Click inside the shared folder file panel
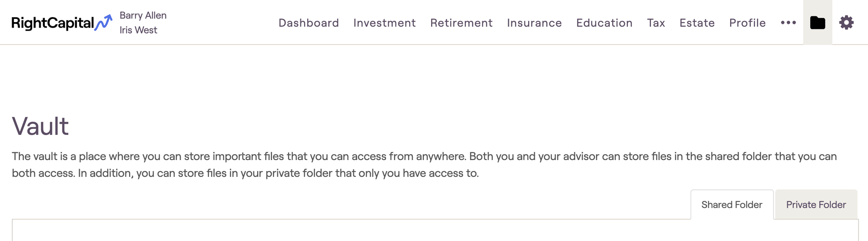 pos(434,231)
